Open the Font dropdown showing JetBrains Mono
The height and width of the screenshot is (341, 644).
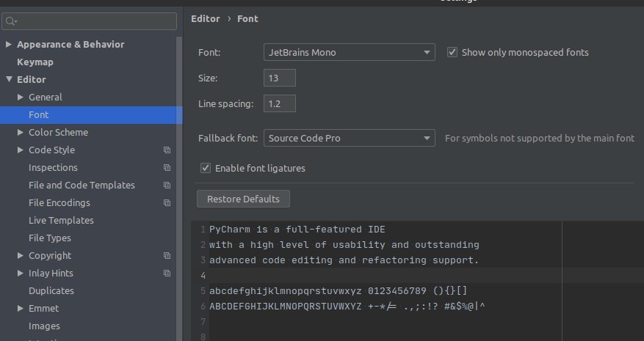tap(349, 52)
